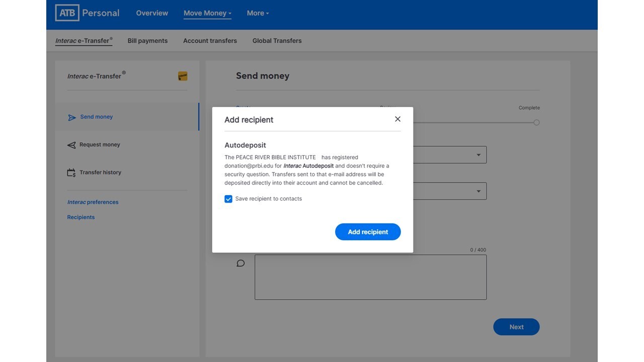Image resolution: width=644 pixels, height=362 pixels.
Task: Click the Complete step marker
Action: pos(536,123)
